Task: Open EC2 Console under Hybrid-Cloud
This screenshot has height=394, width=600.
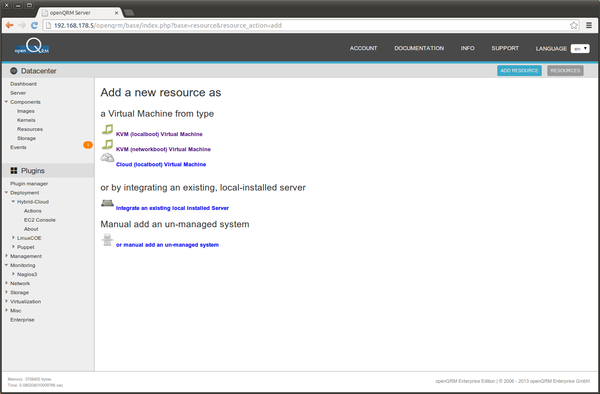Action: coord(40,220)
